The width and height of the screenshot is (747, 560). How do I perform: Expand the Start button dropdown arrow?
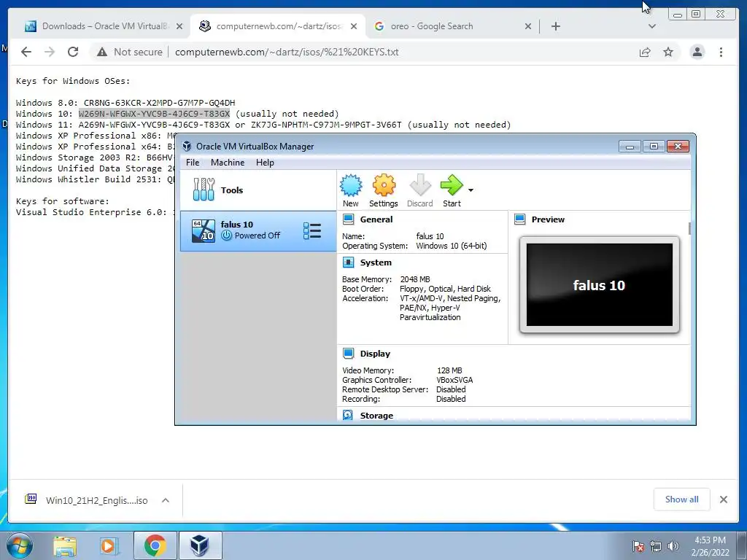point(471,190)
